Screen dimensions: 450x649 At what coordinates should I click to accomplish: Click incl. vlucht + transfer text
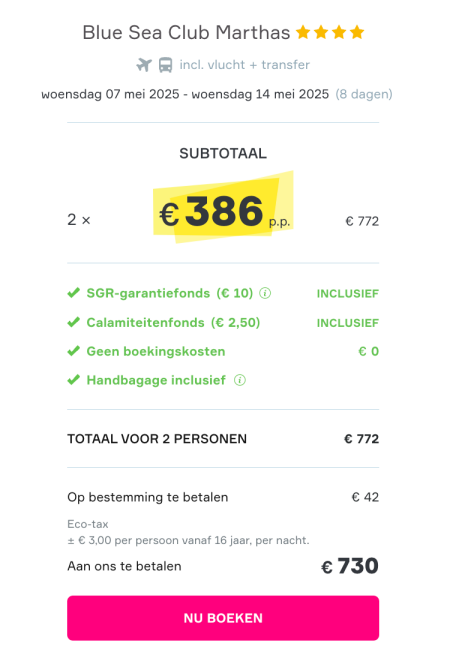coord(245,65)
